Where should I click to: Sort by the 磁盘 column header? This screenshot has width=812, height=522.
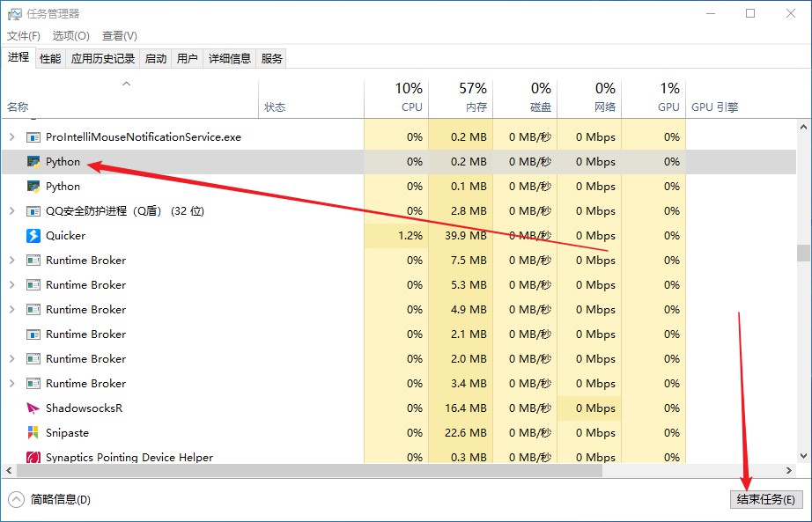coord(525,99)
